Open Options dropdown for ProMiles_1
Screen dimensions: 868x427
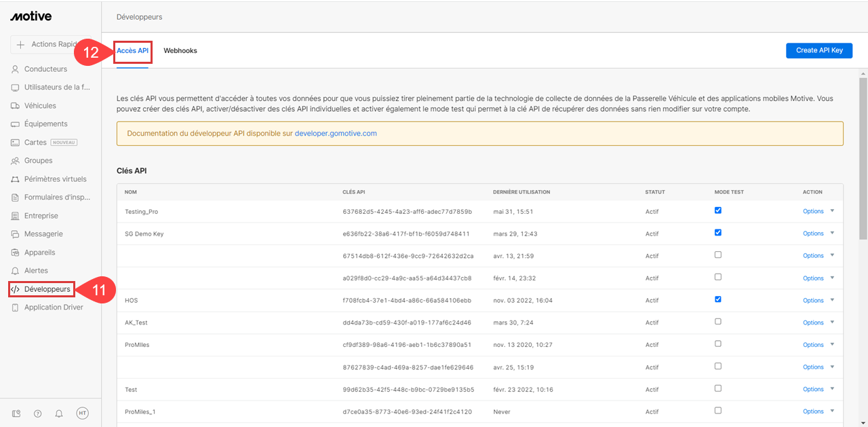click(818, 411)
